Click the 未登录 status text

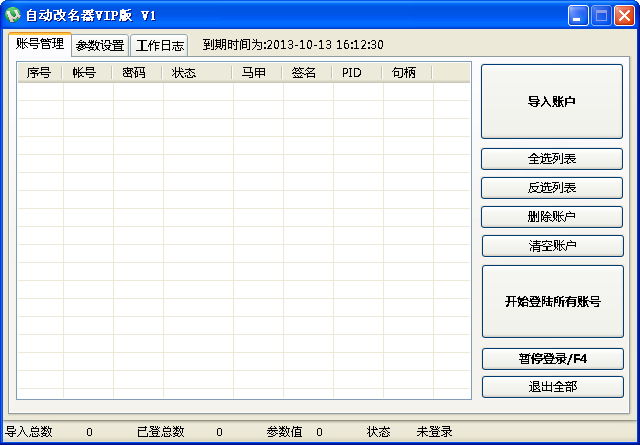[434, 432]
